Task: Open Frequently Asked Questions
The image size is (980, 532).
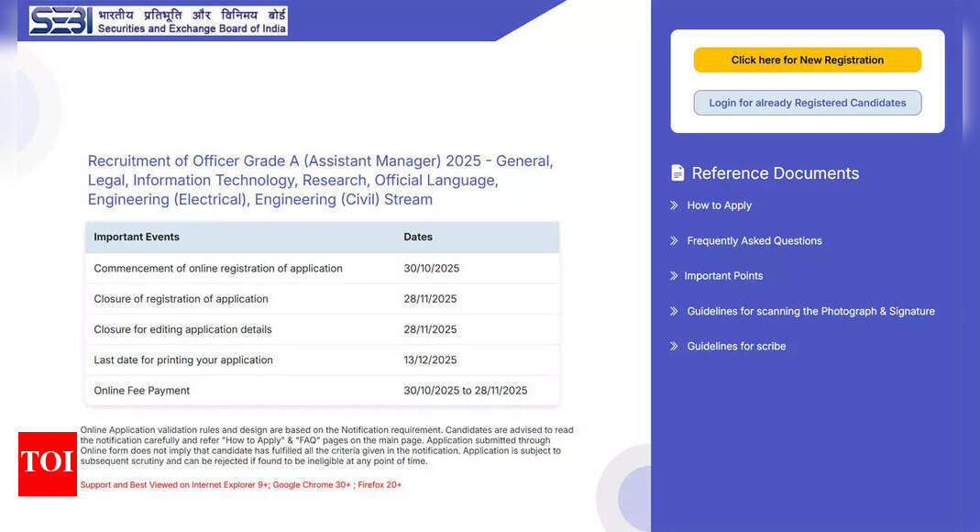Action: click(754, 240)
